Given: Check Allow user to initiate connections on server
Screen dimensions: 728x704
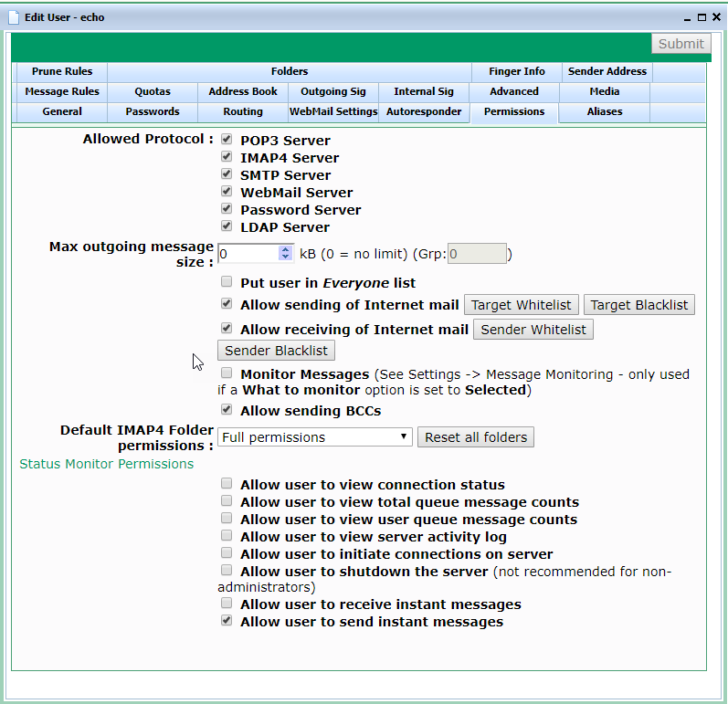Looking at the screenshot, I should click(x=227, y=552).
